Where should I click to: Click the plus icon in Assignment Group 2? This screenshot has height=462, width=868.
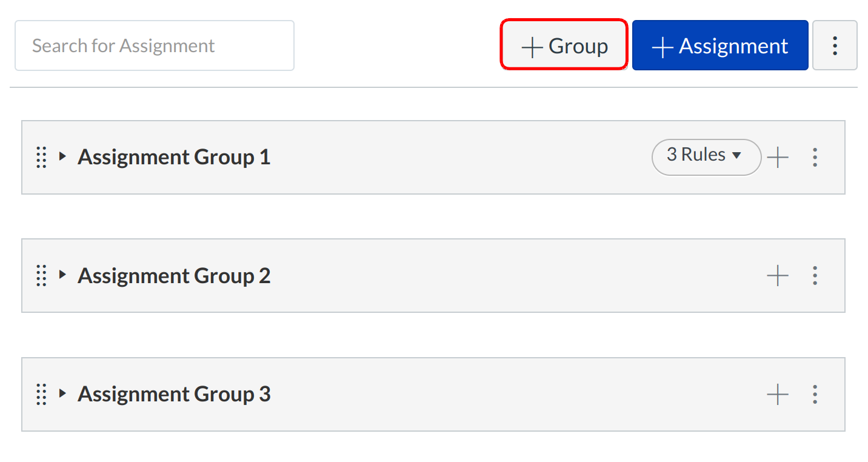(x=778, y=276)
